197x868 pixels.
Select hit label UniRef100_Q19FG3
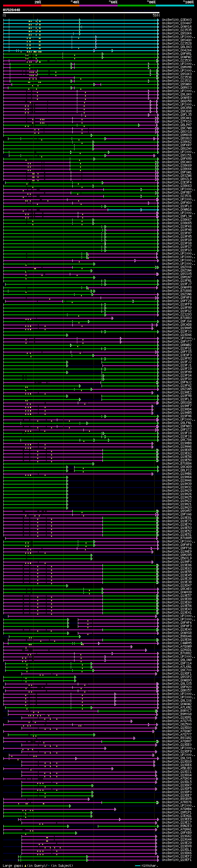tap(177, 250)
